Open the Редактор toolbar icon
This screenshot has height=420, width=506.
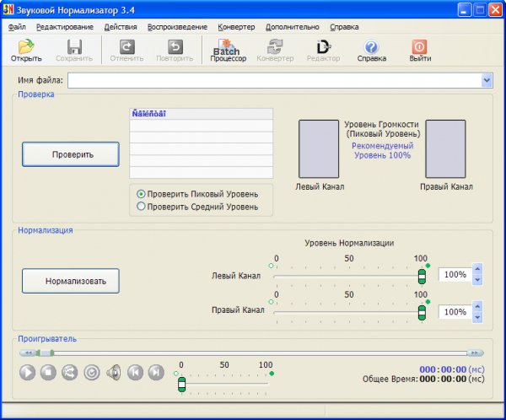pos(323,51)
